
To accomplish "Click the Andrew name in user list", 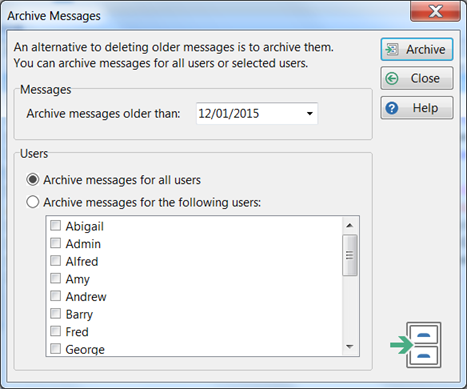I will (x=86, y=297).
